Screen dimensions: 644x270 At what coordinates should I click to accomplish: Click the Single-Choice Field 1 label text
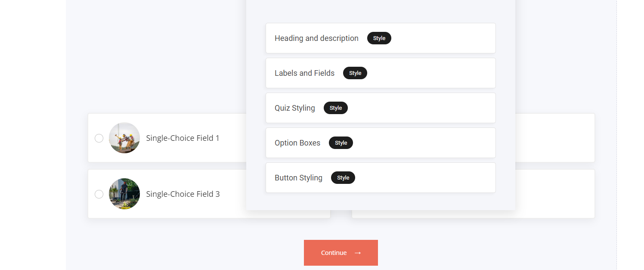point(183,138)
